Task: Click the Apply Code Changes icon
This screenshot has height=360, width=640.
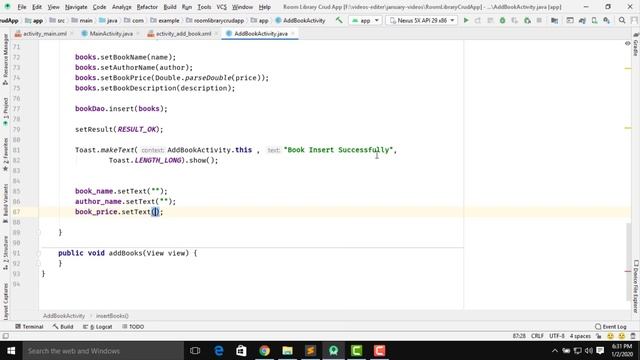Action: pyautogui.click(x=490, y=20)
